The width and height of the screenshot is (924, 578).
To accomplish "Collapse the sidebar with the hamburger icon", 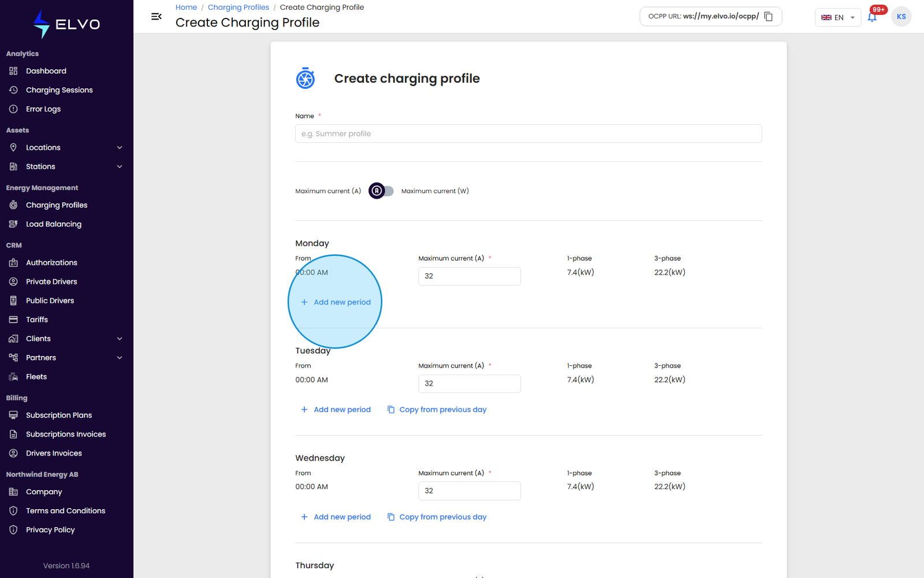I will [157, 16].
